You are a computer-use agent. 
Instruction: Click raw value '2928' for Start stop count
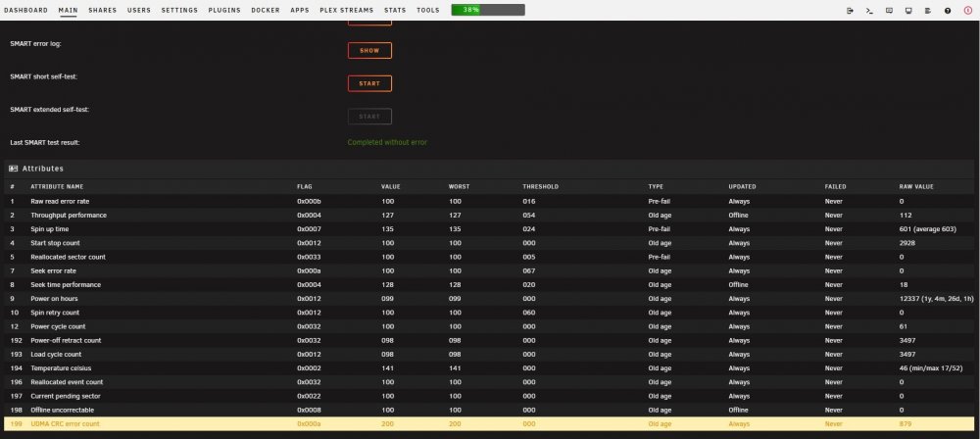(906, 243)
